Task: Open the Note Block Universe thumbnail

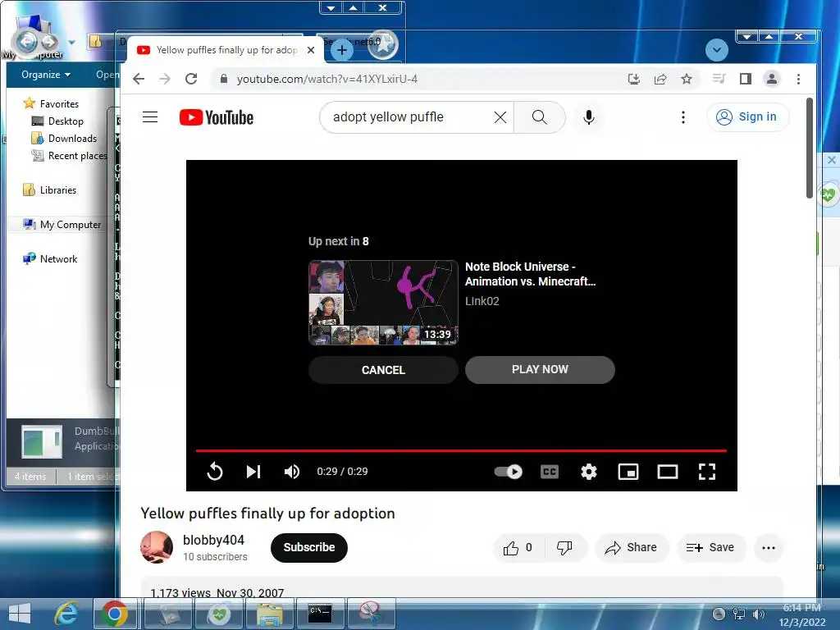Action: (383, 303)
